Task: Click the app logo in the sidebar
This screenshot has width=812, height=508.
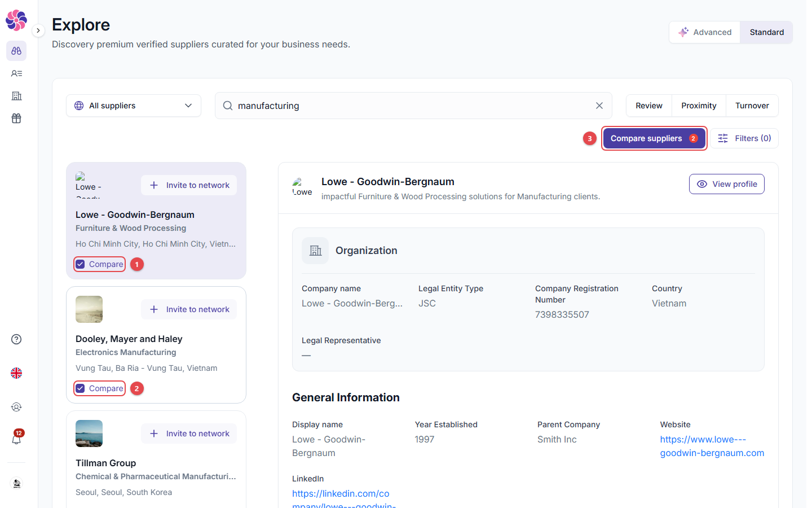Action: coord(16,20)
